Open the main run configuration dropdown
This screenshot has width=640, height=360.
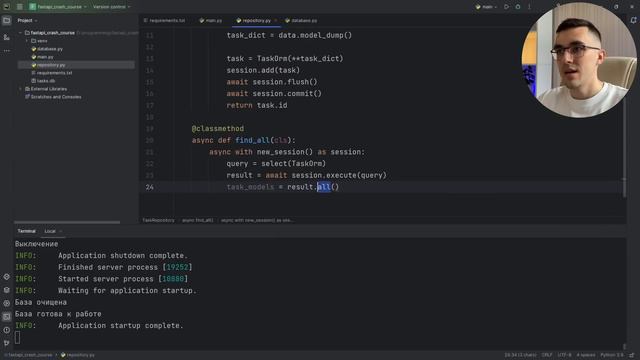coord(487,7)
